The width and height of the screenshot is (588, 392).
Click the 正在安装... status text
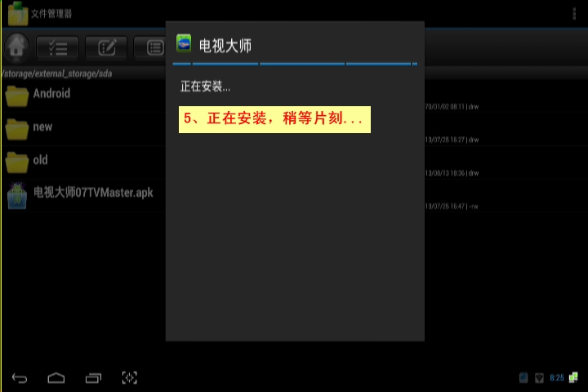tap(205, 87)
